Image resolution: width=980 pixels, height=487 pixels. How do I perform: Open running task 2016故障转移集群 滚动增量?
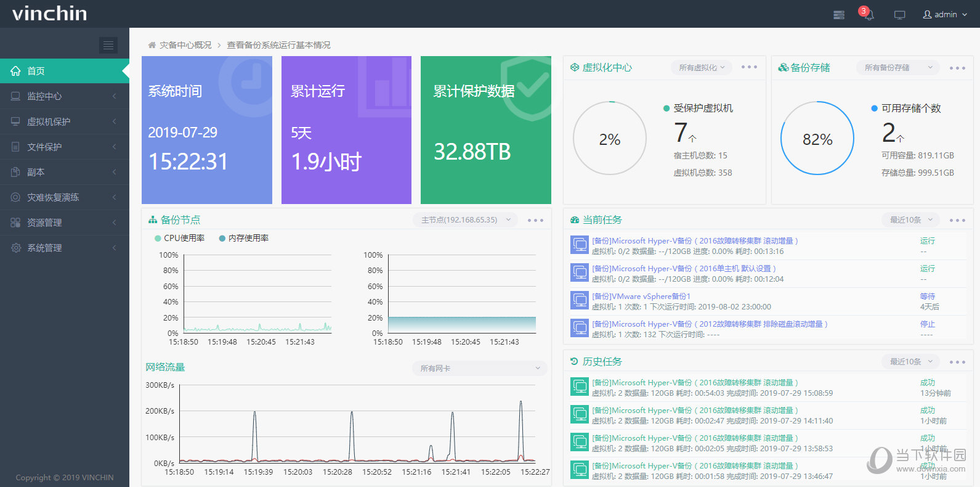point(695,241)
